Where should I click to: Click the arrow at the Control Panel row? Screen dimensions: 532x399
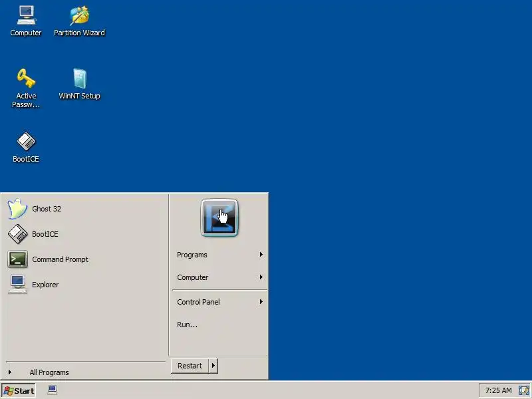(x=261, y=302)
